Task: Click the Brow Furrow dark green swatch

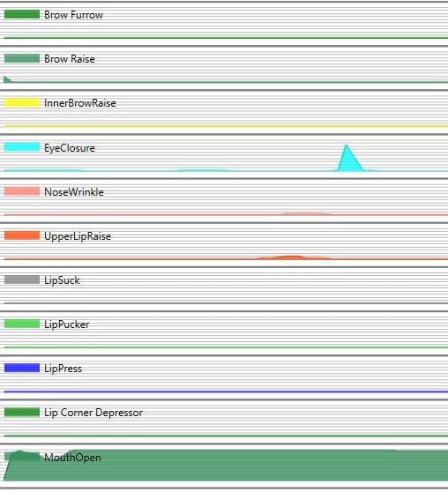Action: tap(22, 14)
